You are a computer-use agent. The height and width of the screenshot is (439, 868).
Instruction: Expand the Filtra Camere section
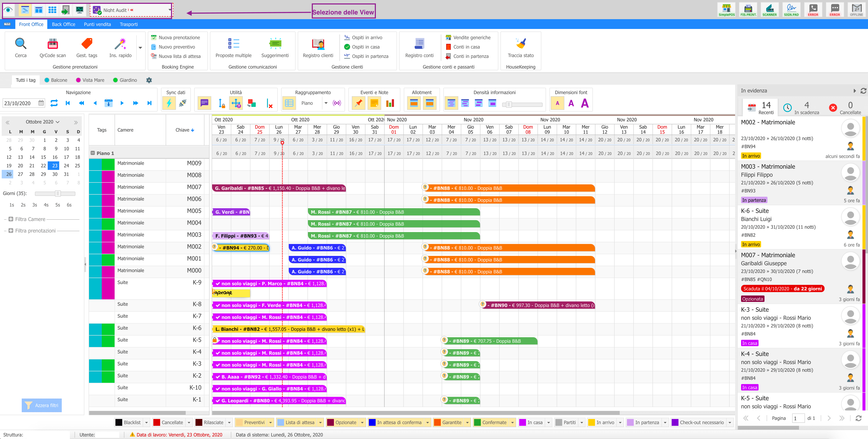coord(11,219)
